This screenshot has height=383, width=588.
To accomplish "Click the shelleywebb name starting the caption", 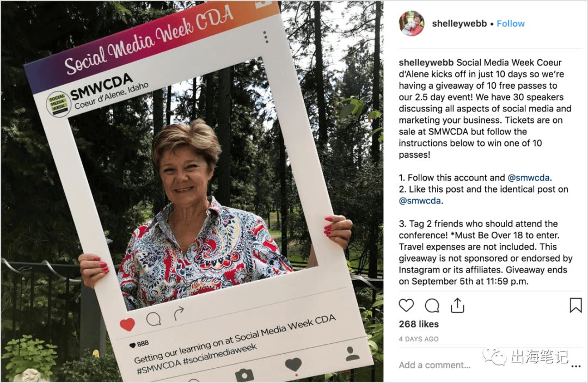I will pos(426,63).
